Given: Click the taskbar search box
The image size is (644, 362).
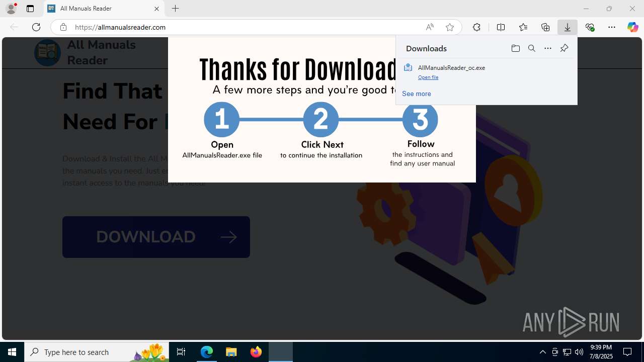Looking at the screenshot, I should pos(97,352).
